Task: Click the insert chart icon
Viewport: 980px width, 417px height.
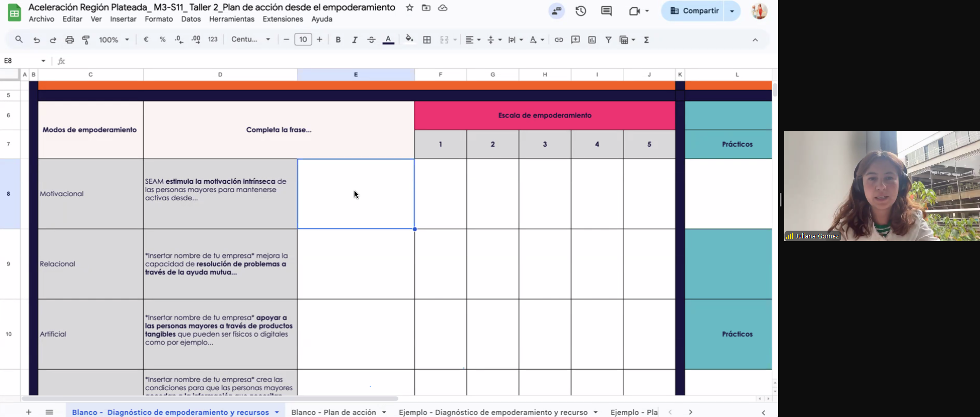Action: click(x=592, y=40)
